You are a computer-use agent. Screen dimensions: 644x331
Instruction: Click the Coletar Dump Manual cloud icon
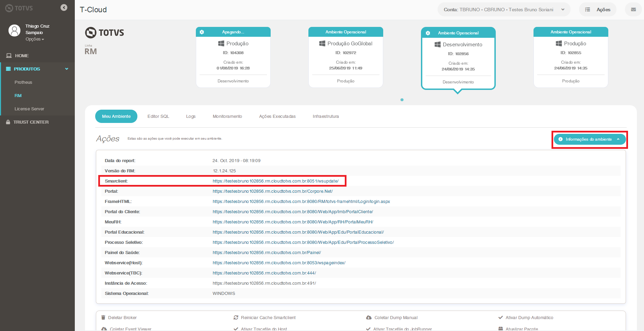point(369,317)
